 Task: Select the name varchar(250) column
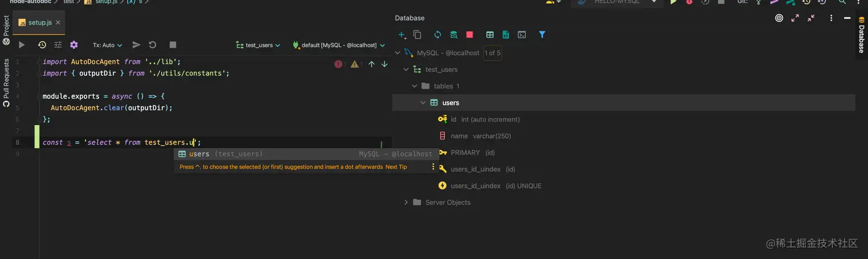pyautogui.click(x=623, y=136)
